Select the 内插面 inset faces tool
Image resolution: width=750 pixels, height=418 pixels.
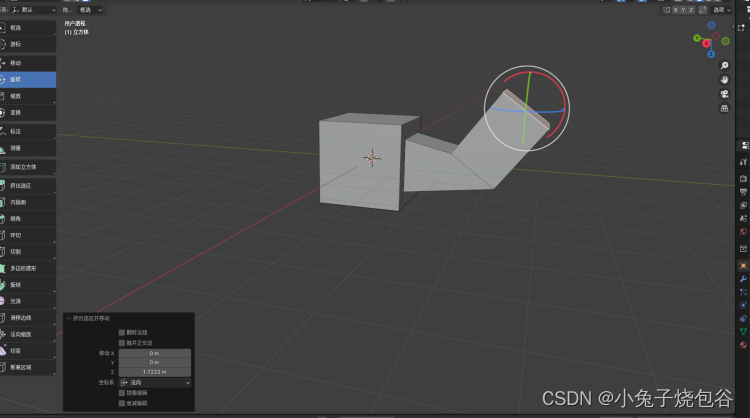[28, 202]
